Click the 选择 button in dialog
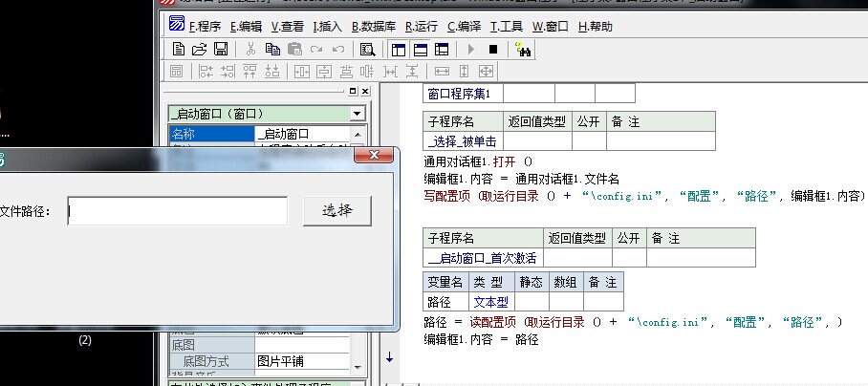Image resolution: width=868 pixels, height=386 pixels. tap(337, 211)
